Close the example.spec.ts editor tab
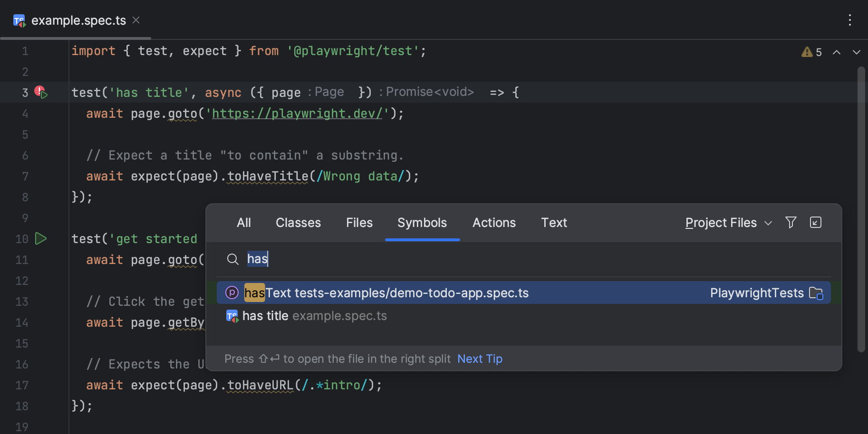The height and width of the screenshot is (434, 868). [x=135, y=20]
